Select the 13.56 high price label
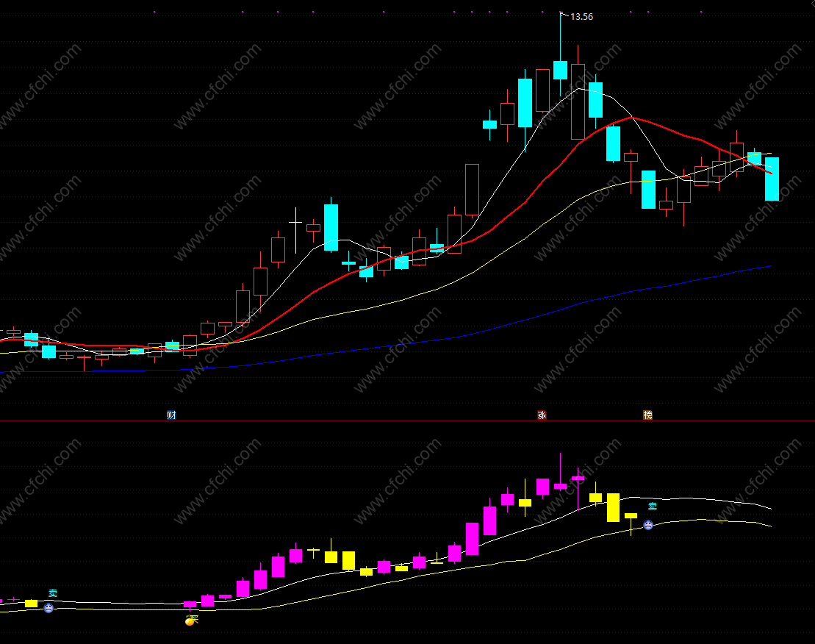The width and height of the screenshot is (815, 644). [581, 17]
